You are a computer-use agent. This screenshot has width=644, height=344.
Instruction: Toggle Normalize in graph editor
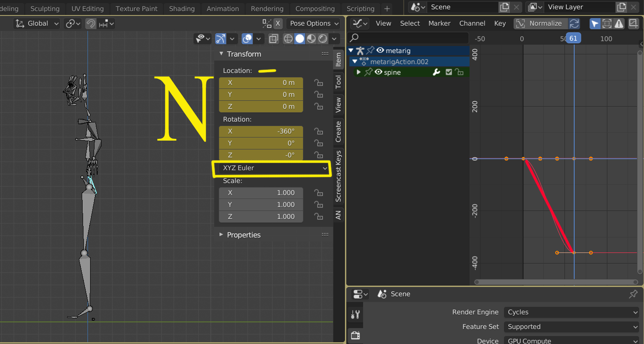[540, 23]
